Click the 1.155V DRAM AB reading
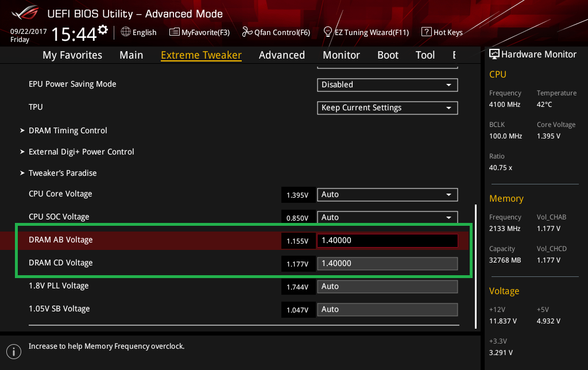The height and width of the screenshot is (370, 588). coord(297,241)
